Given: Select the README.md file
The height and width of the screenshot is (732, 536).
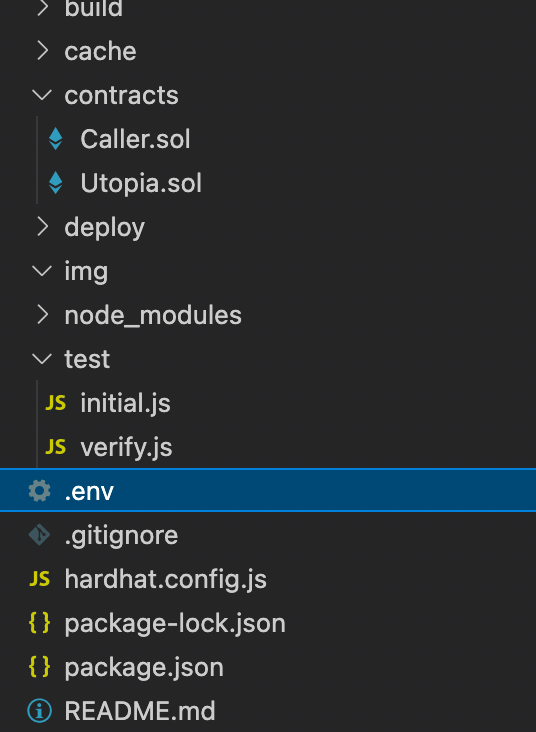Looking at the screenshot, I should tap(140, 711).
